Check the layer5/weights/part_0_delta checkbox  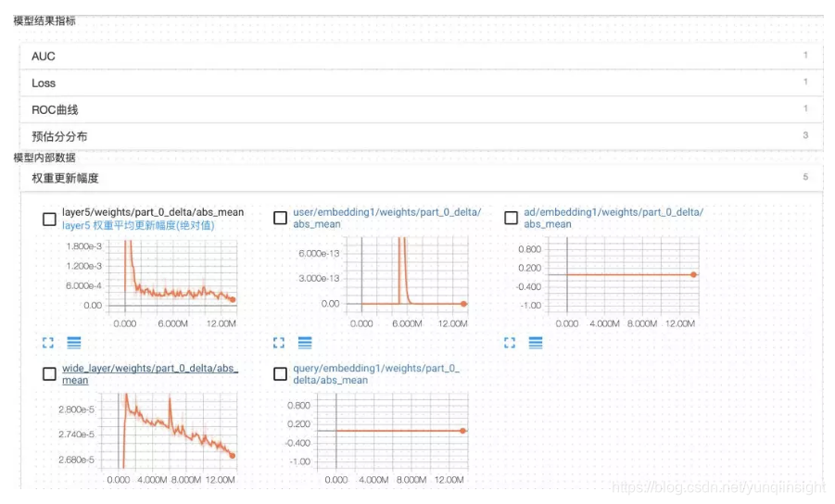(x=49, y=219)
